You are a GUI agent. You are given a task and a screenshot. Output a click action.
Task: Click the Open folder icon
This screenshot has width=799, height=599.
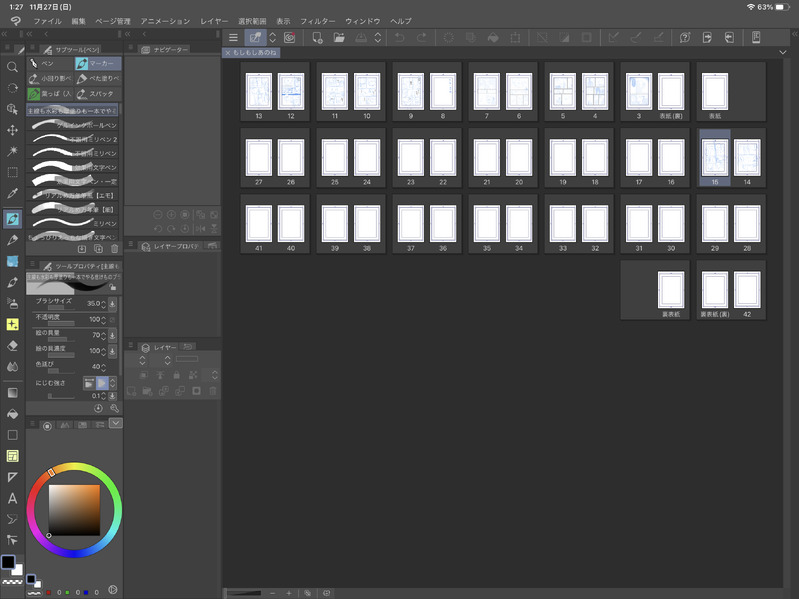(339, 37)
